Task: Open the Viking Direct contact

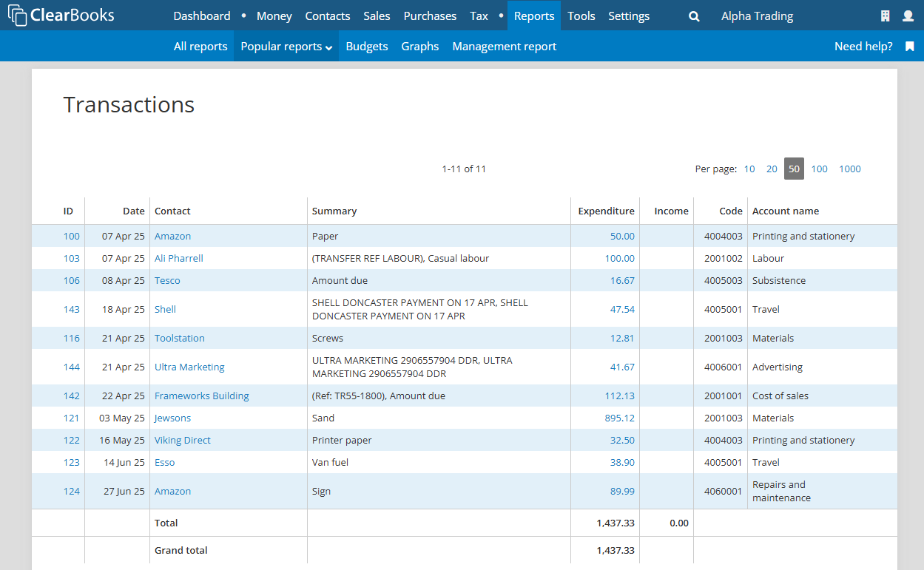Action: tap(183, 441)
